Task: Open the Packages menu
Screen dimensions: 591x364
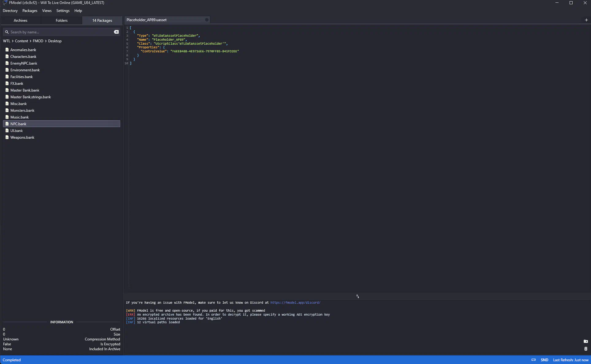Action: 30,11
